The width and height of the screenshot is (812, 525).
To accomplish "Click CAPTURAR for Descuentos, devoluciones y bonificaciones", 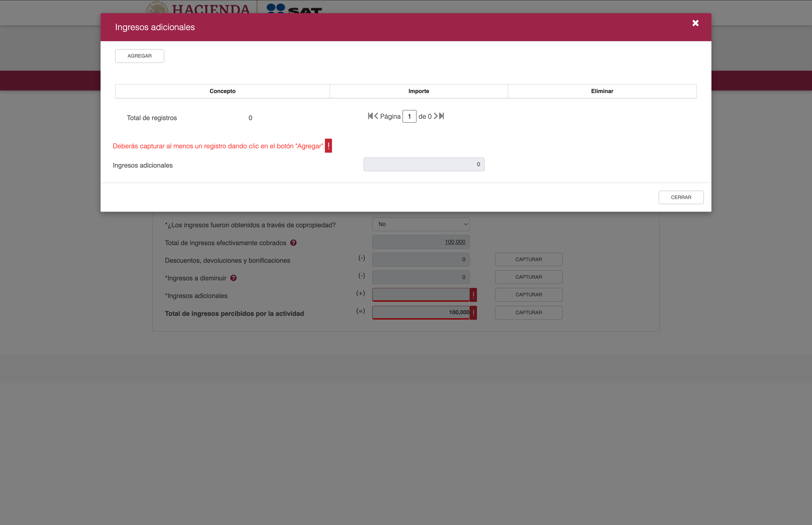I will (528, 259).
